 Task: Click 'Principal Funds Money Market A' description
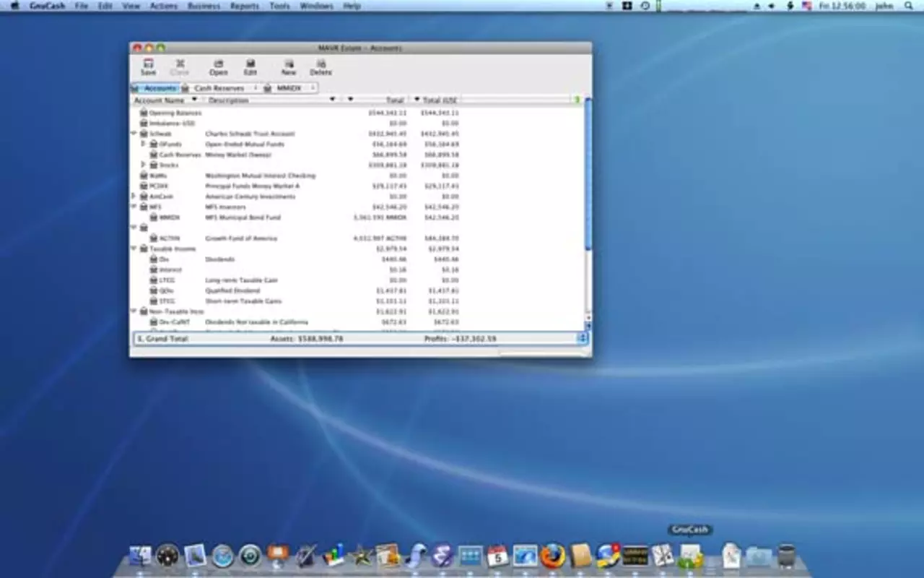252,186
